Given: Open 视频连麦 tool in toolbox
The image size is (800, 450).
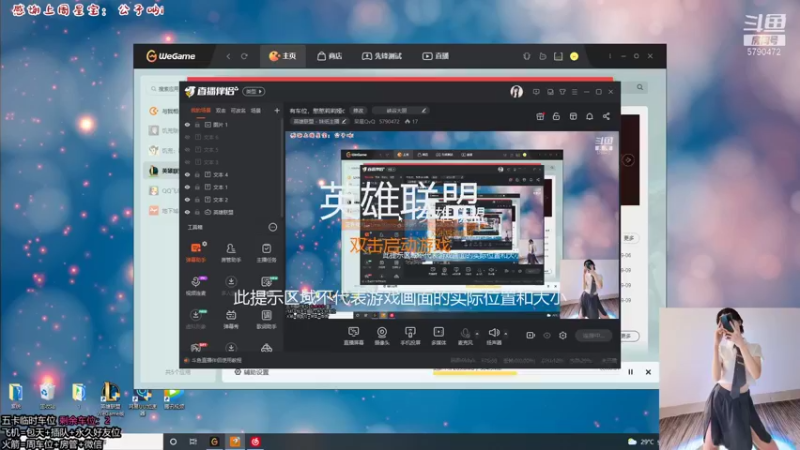Looking at the screenshot, I should point(196,286).
